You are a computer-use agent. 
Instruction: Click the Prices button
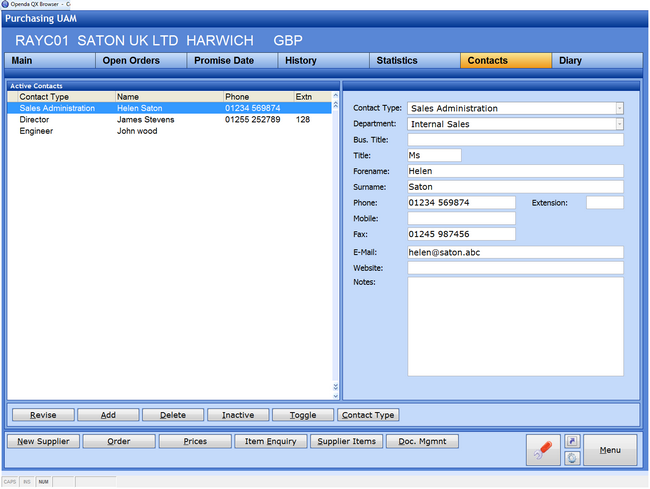[195, 441]
